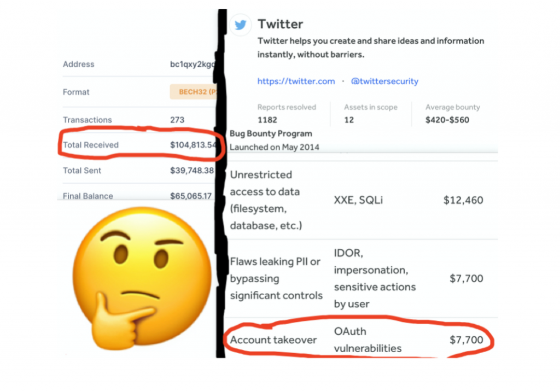This screenshot has height=392, width=560.
Task: Select the Total Received amount $104,813.54
Action: tap(193, 145)
